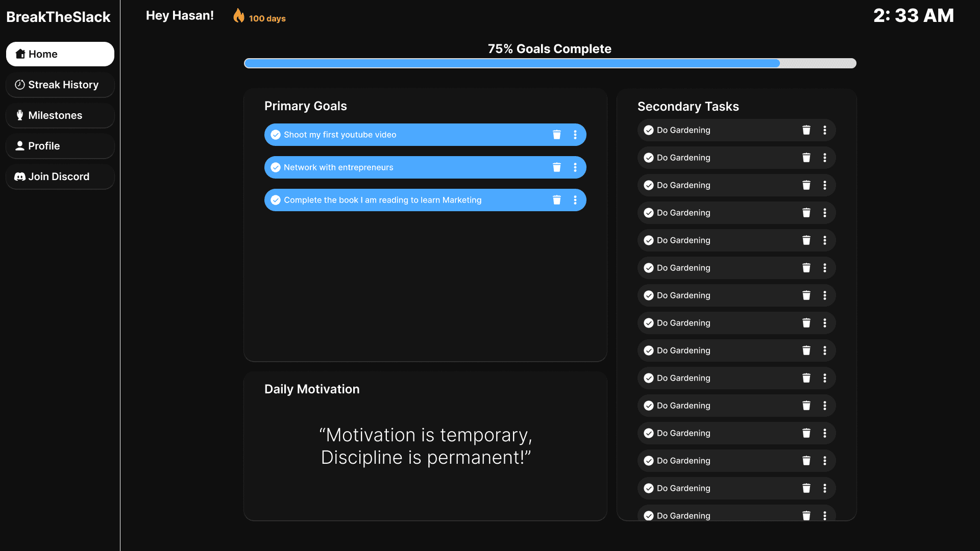The image size is (980, 551).
Task: Uncheck 'Shoot my first youtube video' goal
Action: (276, 135)
